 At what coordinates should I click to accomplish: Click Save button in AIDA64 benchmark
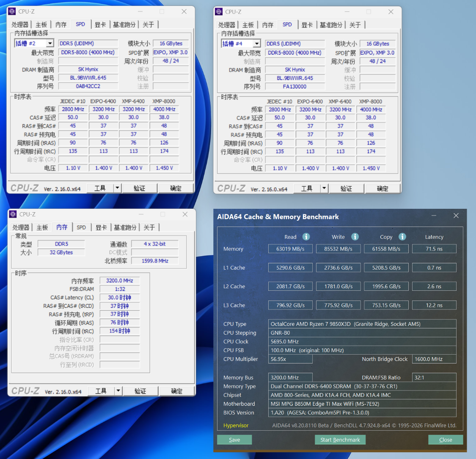point(234,440)
